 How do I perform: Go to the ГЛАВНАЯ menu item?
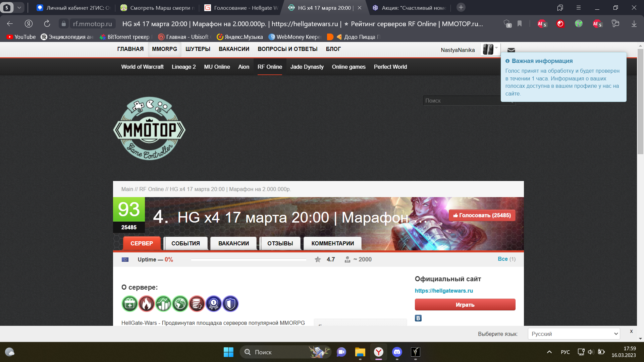130,49
